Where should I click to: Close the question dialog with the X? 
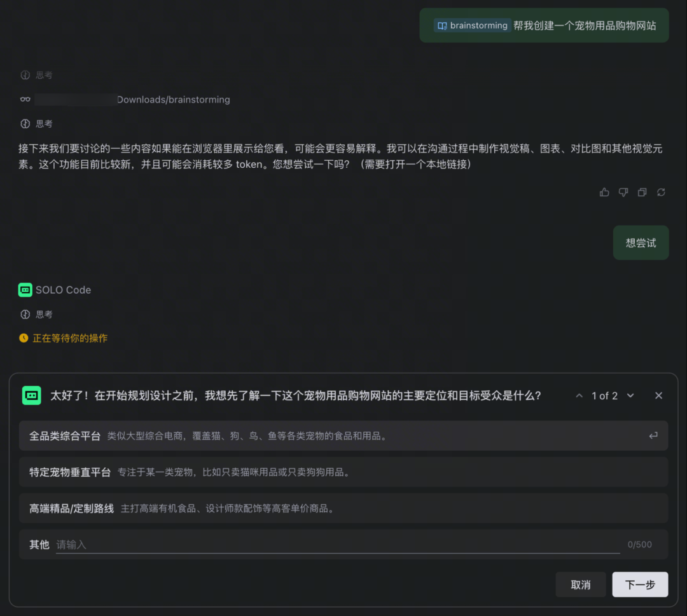(x=658, y=395)
